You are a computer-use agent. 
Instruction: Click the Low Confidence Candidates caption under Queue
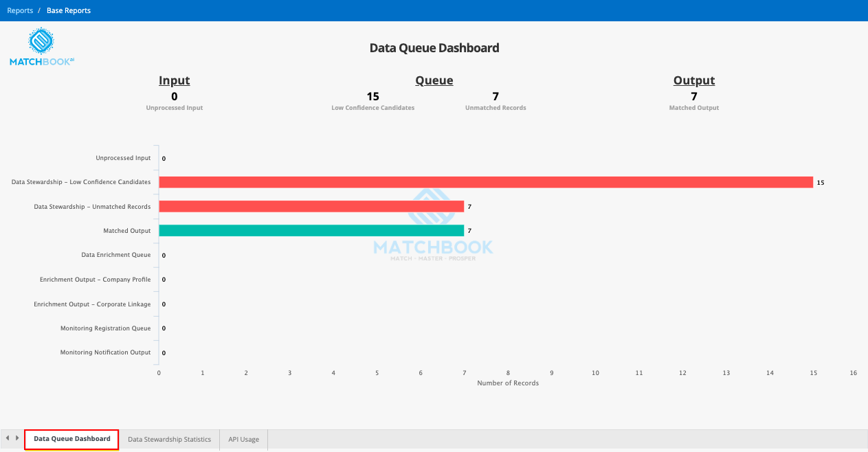point(373,108)
